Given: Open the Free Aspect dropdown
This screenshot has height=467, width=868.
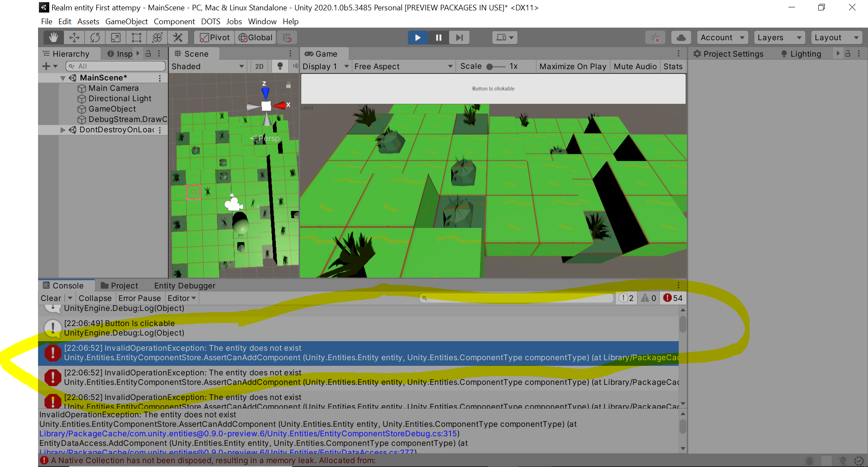Looking at the screenshot, I should click(403, 66).
